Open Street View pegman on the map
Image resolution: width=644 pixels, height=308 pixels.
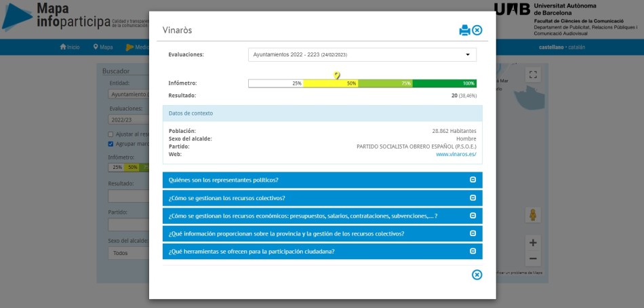533,215
